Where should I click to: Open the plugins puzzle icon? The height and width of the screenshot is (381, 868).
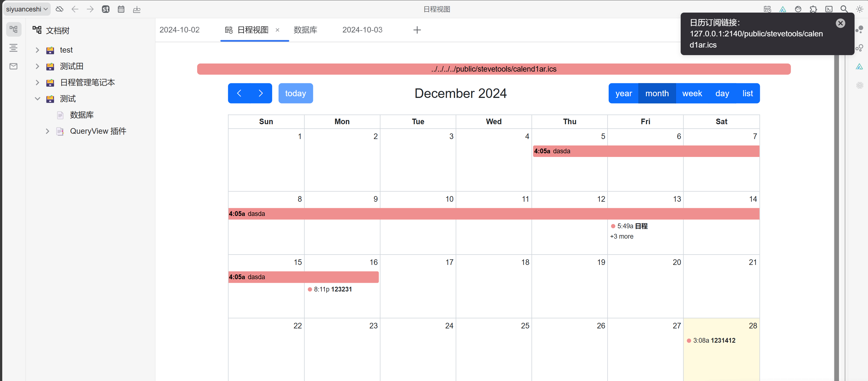coord(813,9)
